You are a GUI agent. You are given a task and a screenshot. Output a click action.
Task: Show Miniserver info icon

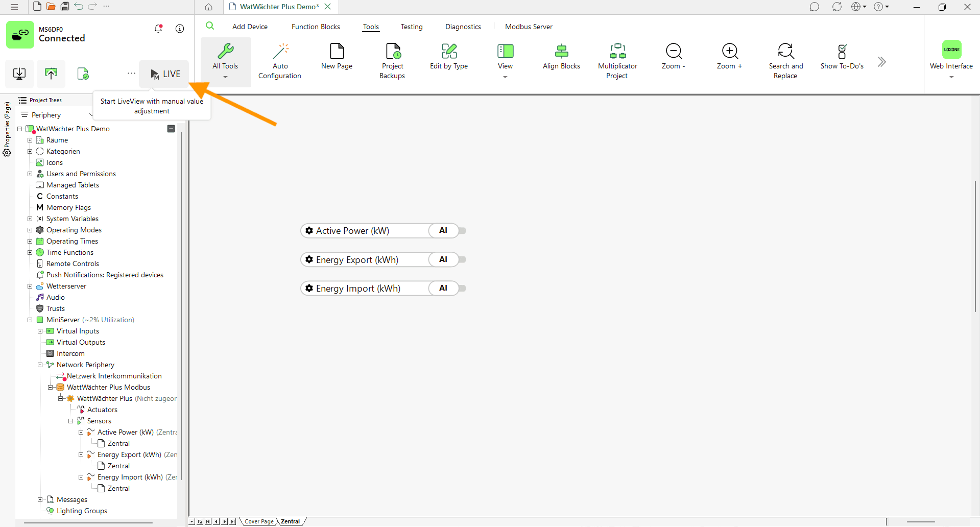point(180,29)
